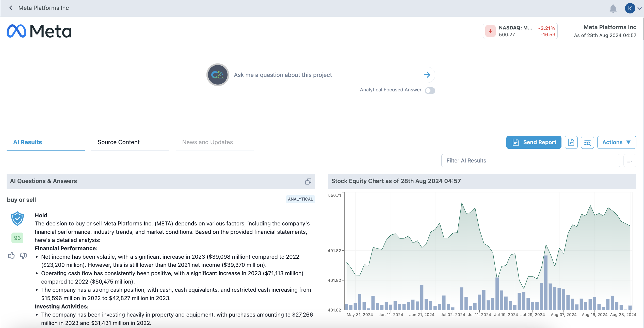Submit question with the blue arrow
Image resolution: width=644 pixels, height=328 pixels.
(427, 75)
